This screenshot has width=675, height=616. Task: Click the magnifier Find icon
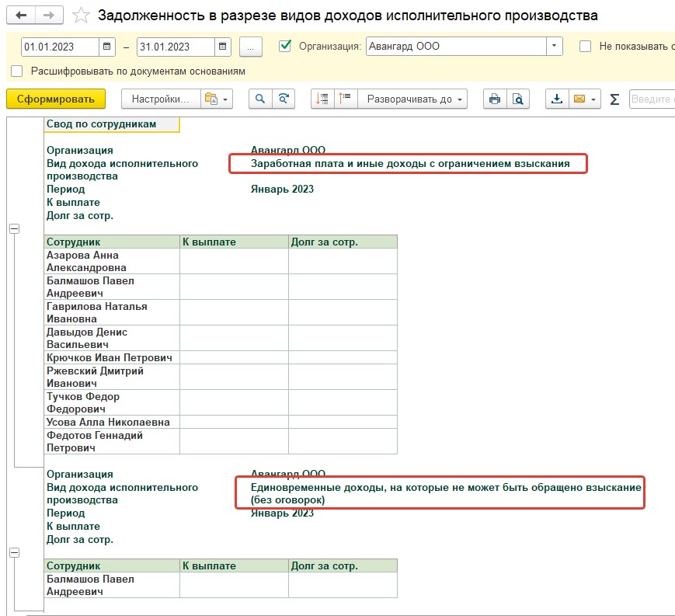click(x=260, y=99)
